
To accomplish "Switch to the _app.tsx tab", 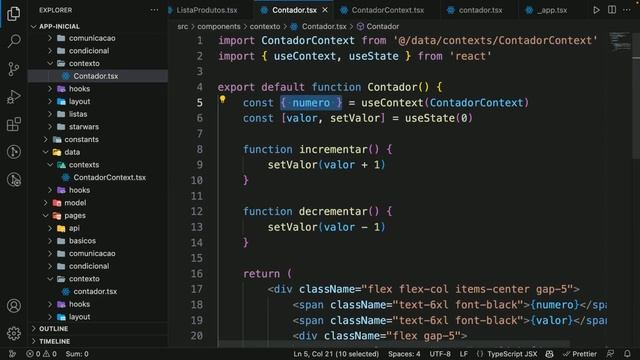I will (552, 10).
